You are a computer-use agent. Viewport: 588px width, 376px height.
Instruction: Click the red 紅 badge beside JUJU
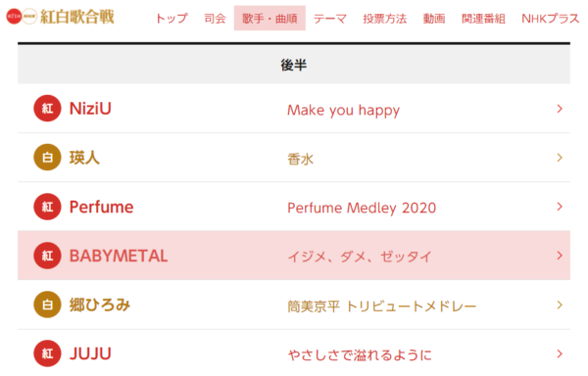coord(47,353)
